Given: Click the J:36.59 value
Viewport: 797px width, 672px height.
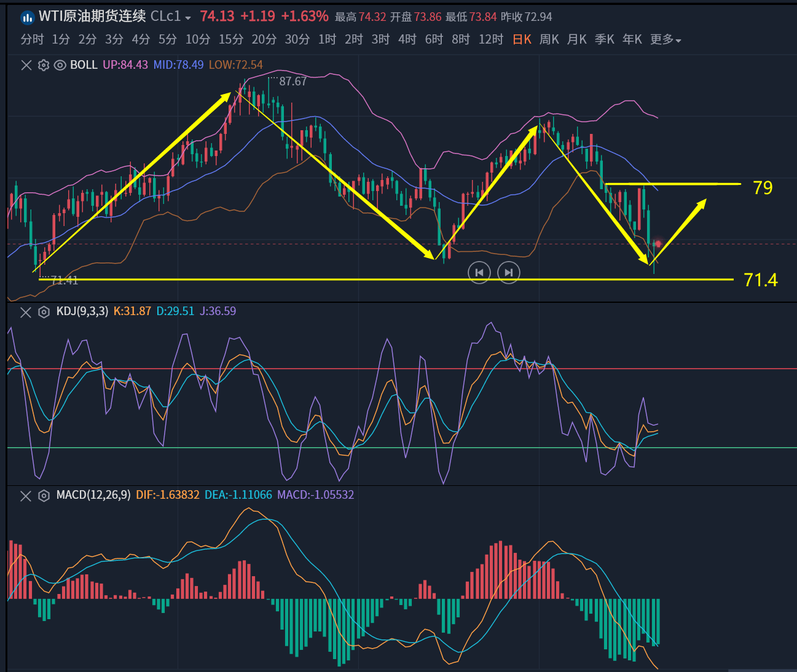Looking at the screenshot, I should coord(218,311).
